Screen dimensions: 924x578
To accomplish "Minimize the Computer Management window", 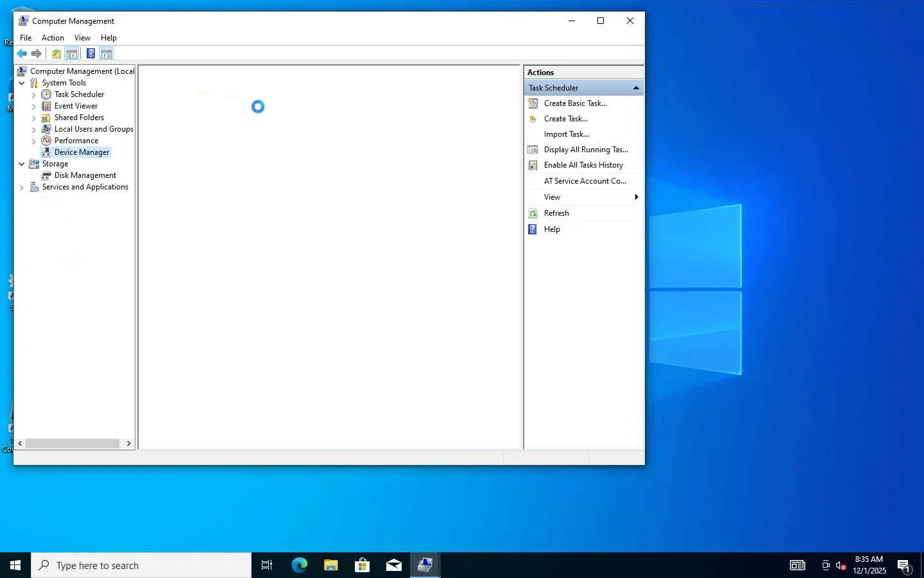I will pos(572,21).
